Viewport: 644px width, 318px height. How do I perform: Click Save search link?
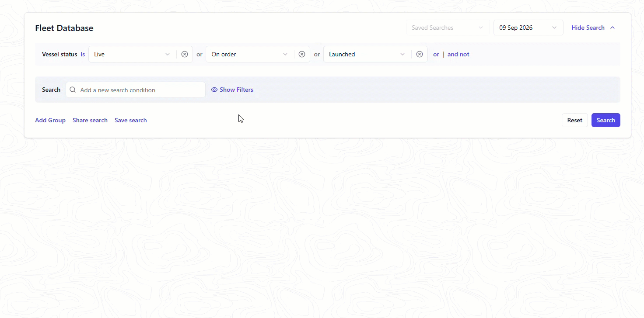click(x=131, y=120)
